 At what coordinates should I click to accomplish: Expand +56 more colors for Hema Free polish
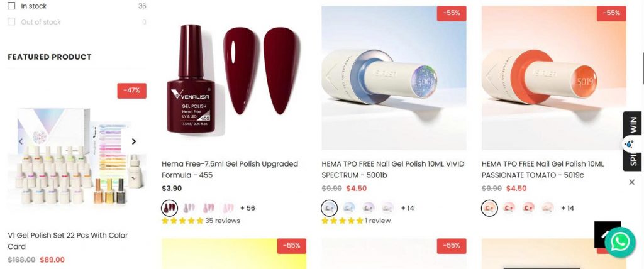(x=248, y=208)
